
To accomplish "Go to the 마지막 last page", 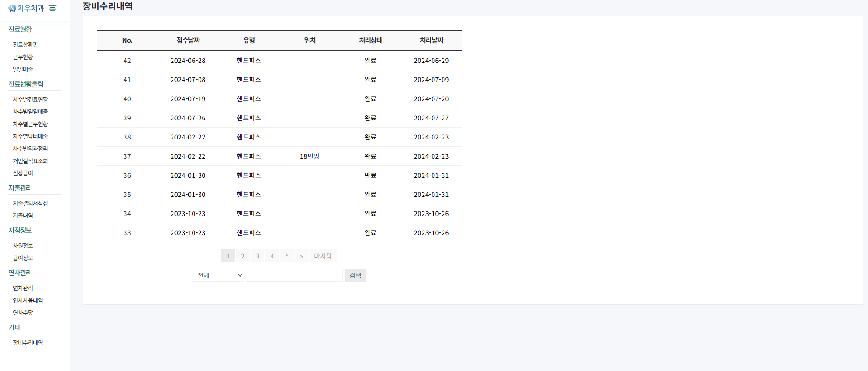I will point(323,256).
